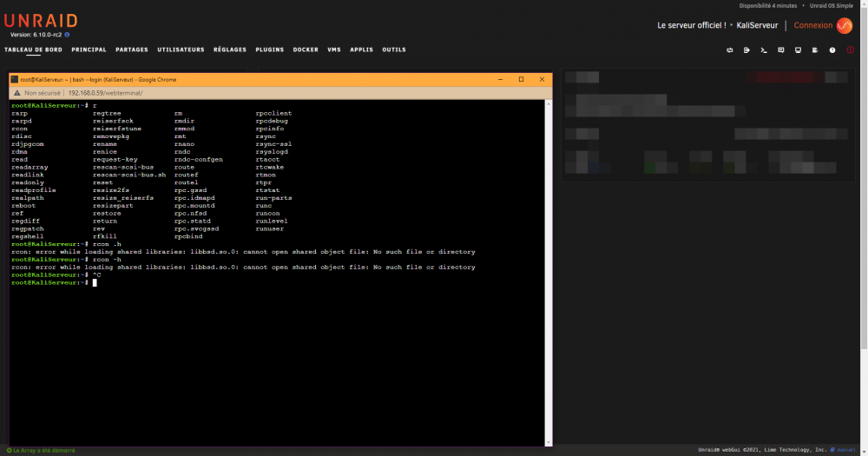Click the orange Unraid Connect avatar icon

(x=845, y=25)
